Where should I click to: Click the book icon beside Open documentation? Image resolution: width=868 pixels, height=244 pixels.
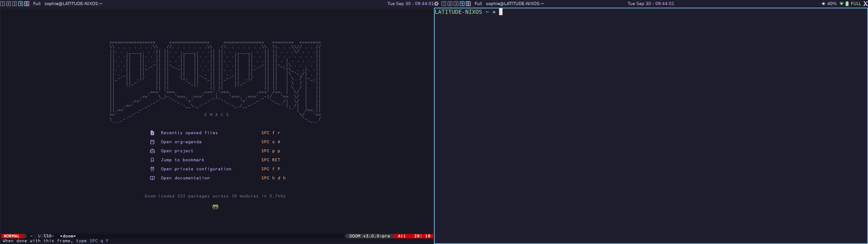(x=152, y=178)
